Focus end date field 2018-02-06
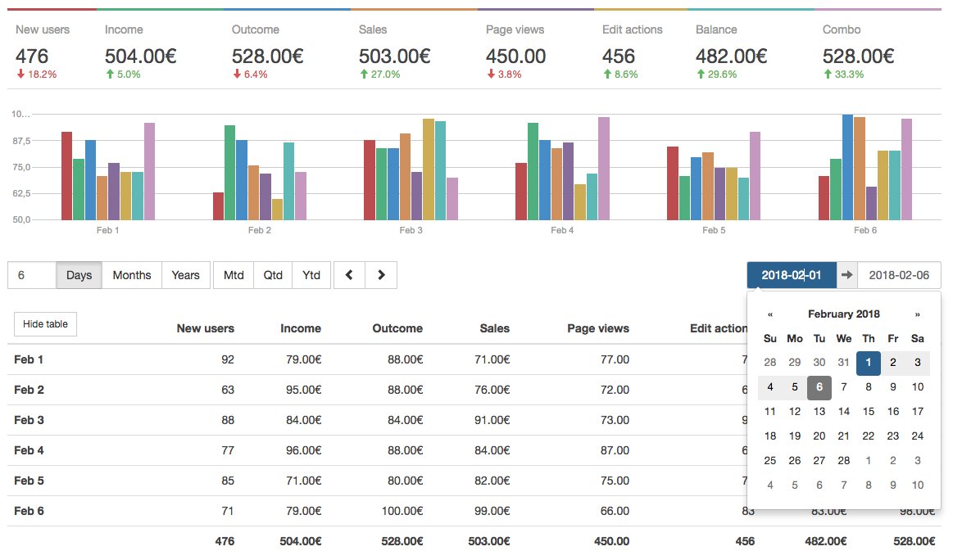Viewport: 953px width, 560px height. pos(899,275)
